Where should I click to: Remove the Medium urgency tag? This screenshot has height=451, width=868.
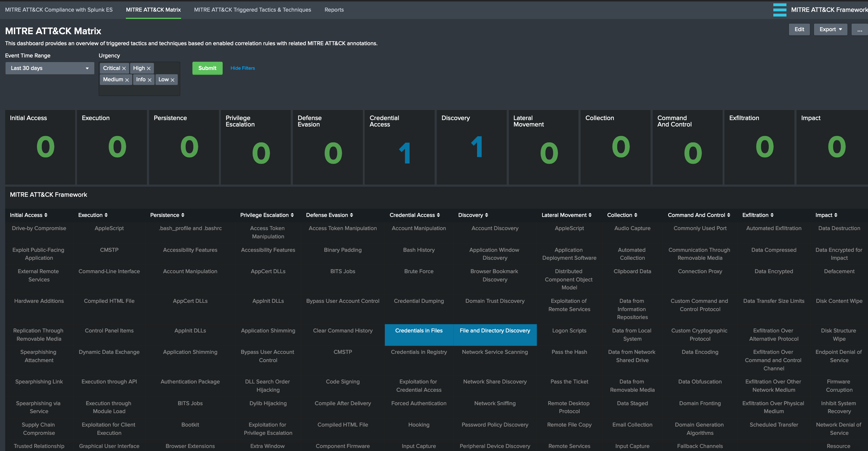coord(127,80)
